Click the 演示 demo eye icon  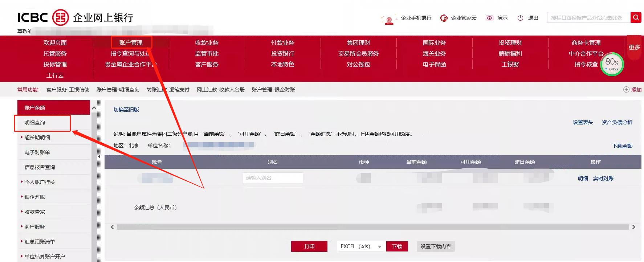[x=489, y=18]
